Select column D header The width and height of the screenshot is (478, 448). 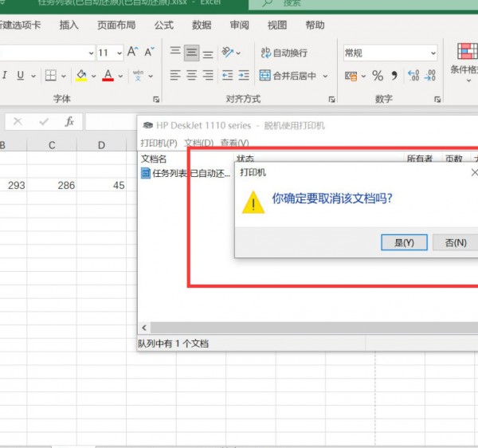(x=101, y=145)
